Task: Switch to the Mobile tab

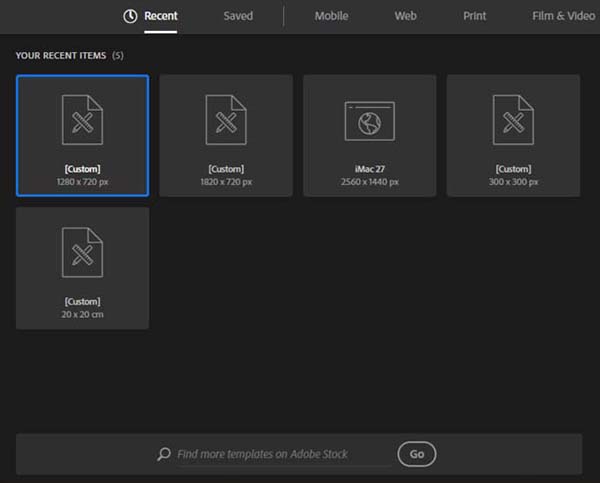Action: (x=331, y=16)
